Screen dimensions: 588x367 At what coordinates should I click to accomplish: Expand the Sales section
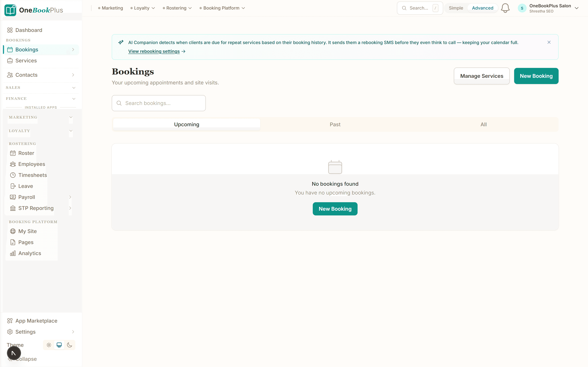click(x=41, y=87)
